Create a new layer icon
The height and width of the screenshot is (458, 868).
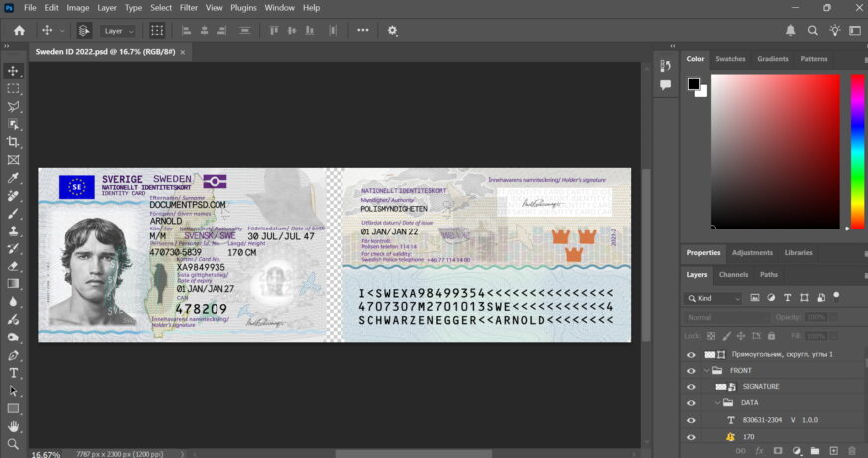coord(834,451)
